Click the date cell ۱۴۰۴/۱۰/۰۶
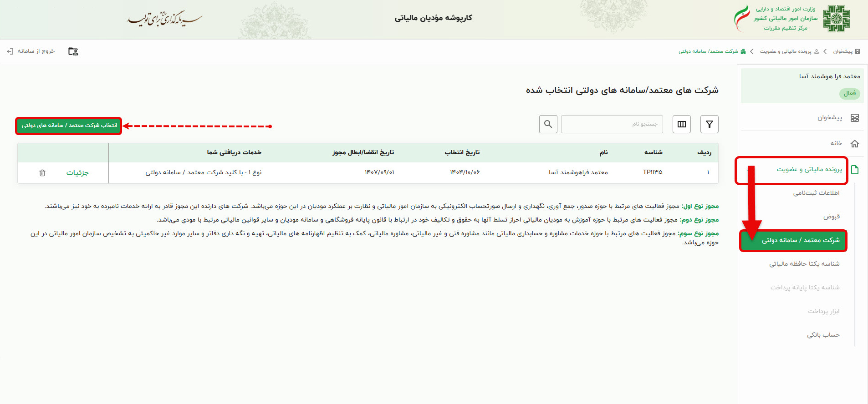Image resolution: width=868 pixels, height=404 pixels. click(x=465, y=172)
